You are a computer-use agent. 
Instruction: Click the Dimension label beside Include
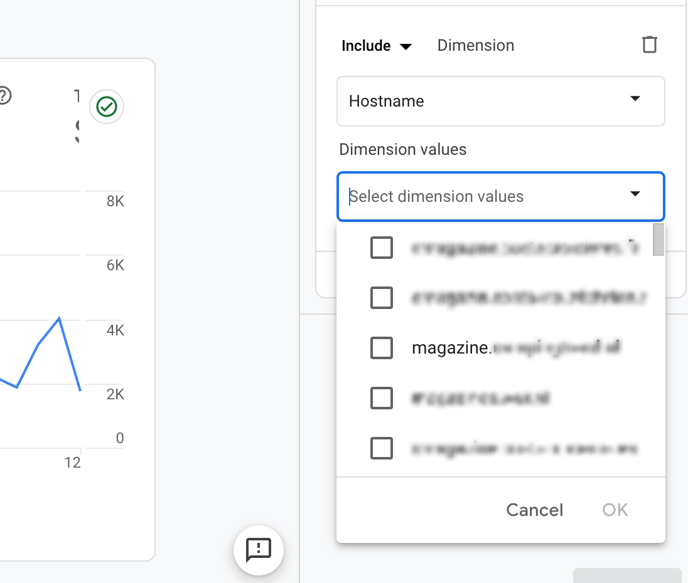click(476, 46)
